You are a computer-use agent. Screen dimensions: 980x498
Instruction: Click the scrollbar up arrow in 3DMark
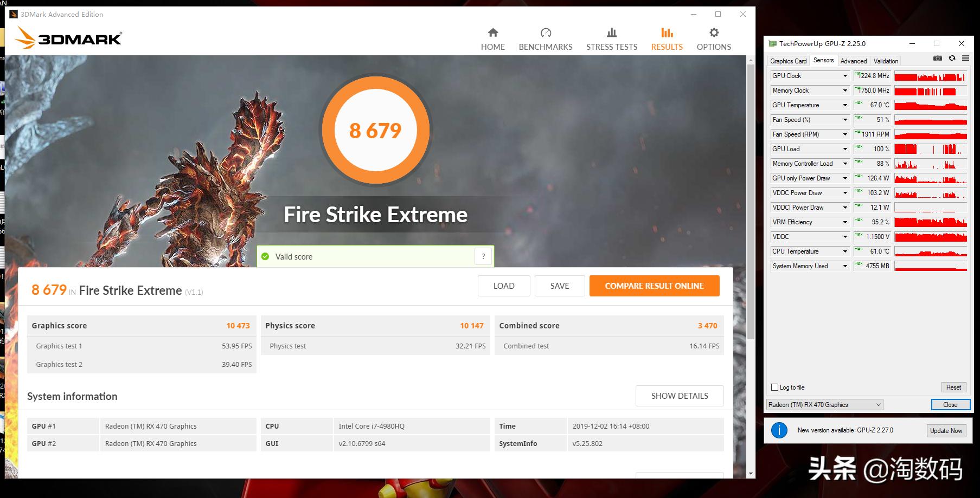pos(751,59)
